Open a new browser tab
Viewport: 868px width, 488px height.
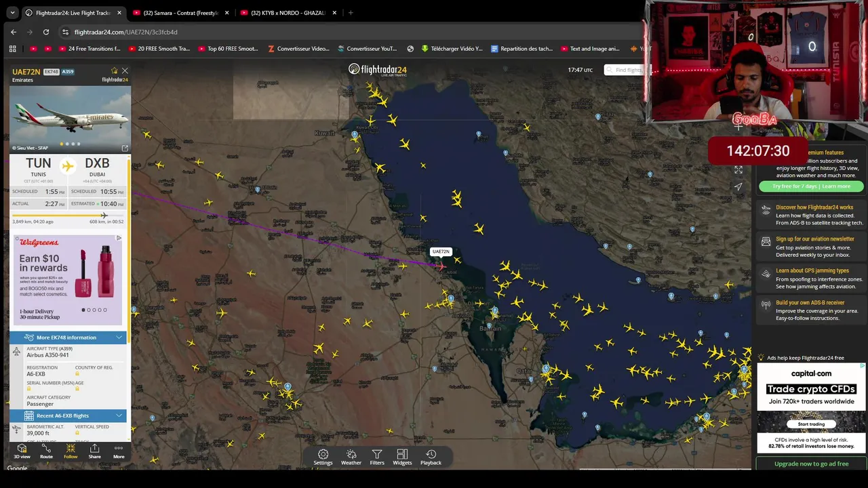tap(351, 13)
